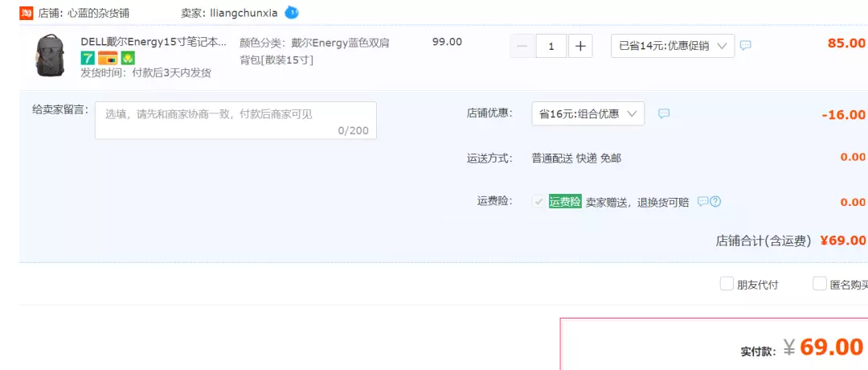Toggle the 运费险 checkbox
Viewport: 868px width, 370px height.
tap(538, 202)
